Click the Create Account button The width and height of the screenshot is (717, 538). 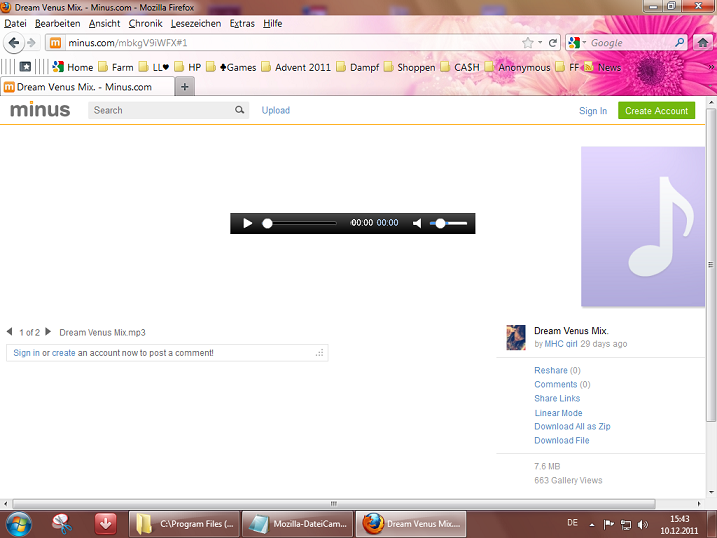coord(655,111)
